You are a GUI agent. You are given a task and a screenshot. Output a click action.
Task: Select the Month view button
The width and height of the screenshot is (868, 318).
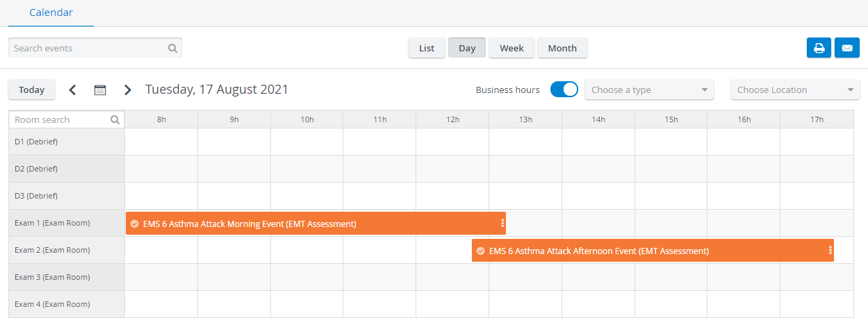pyautogui.click(x=562, y=48)
